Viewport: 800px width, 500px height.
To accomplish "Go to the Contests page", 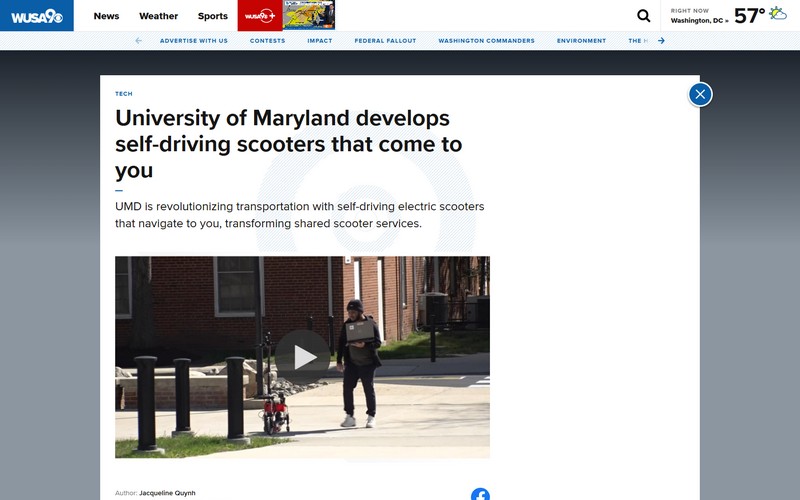I will click(x=267, y=41).
